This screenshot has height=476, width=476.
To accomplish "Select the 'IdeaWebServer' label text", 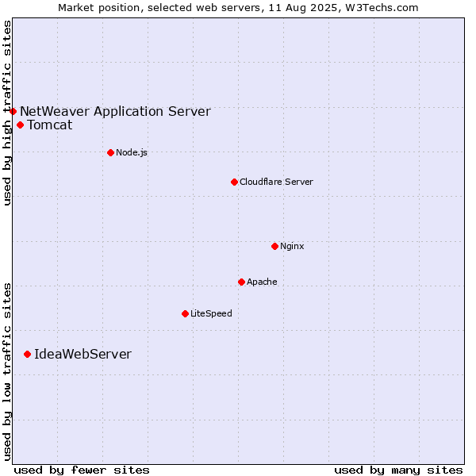I will [83, 355].
